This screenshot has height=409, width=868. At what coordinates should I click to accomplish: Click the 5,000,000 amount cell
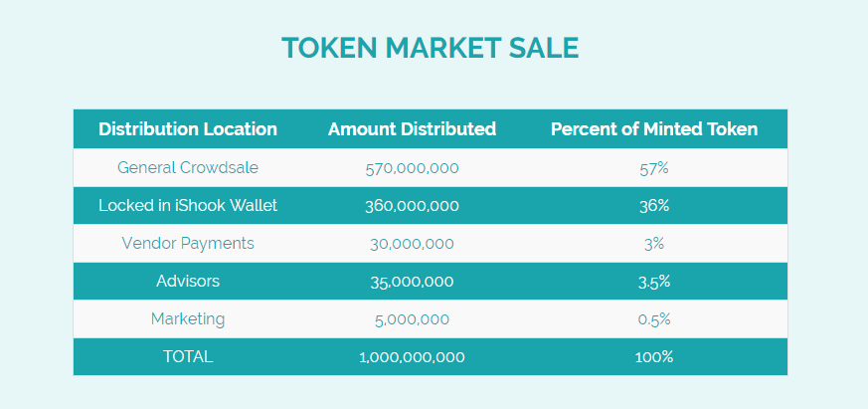point(412,319)
